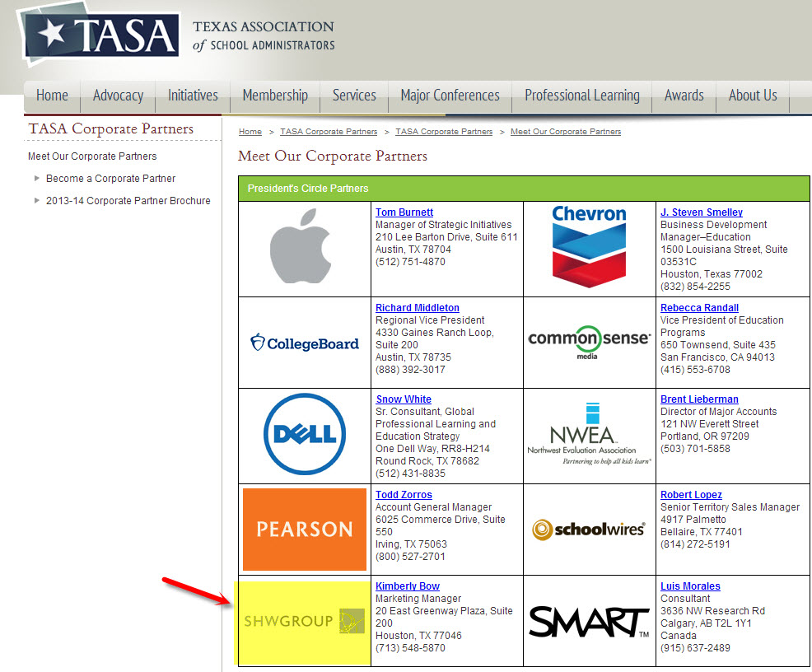The image size is (812, 672).
Task: Expand the 2013-14 Corporate Partner Brochure arrow
Action: (37, 200)
